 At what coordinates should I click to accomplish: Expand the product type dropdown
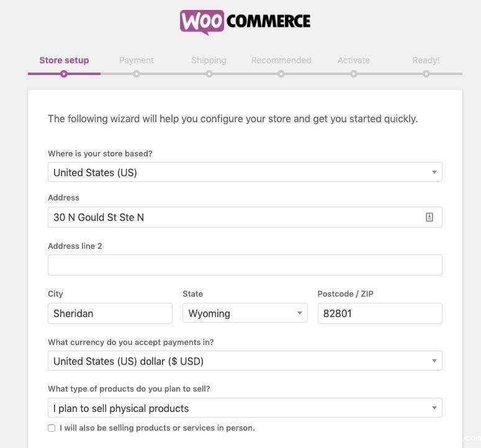point(245,408)
